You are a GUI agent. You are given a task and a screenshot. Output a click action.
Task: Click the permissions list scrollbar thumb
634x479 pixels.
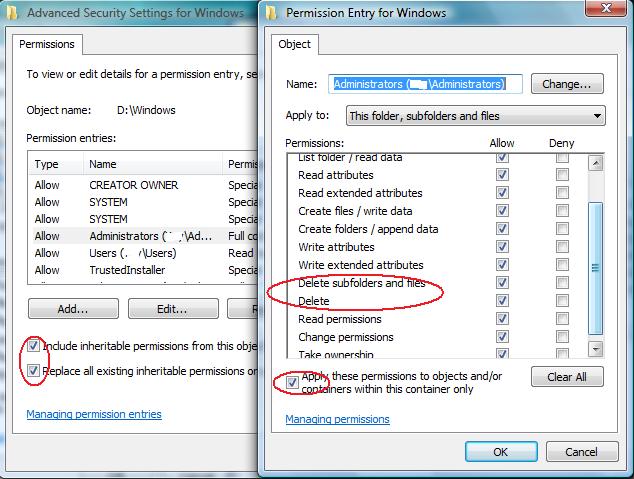(596, 268)
